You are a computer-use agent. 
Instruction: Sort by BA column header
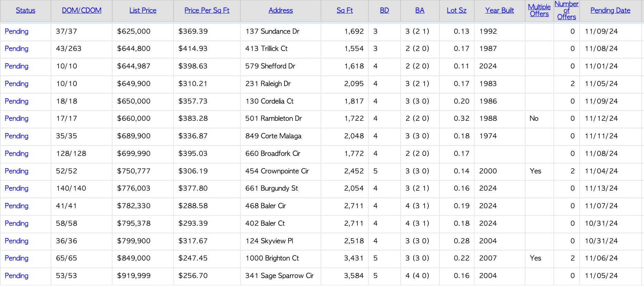pos(420,11)
